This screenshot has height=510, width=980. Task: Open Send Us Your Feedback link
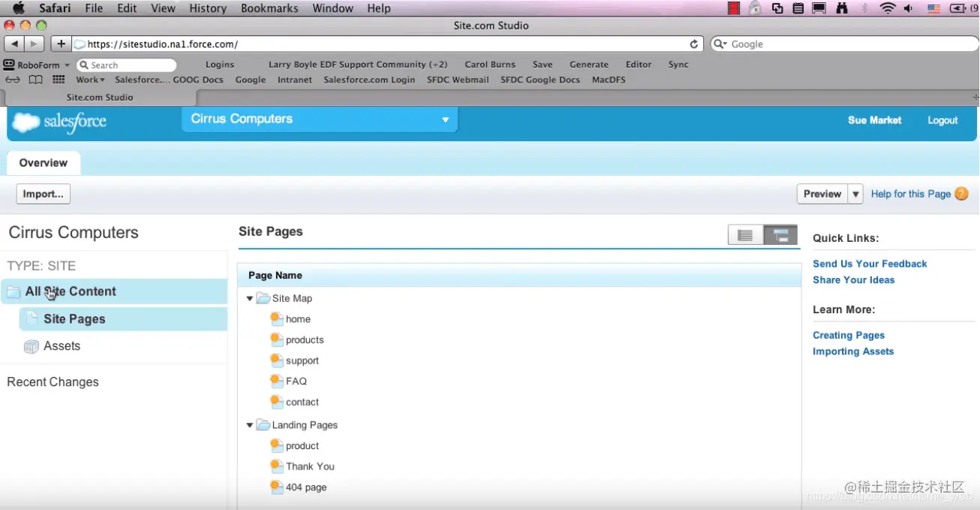pyautogui.click(x=870, y=264)
